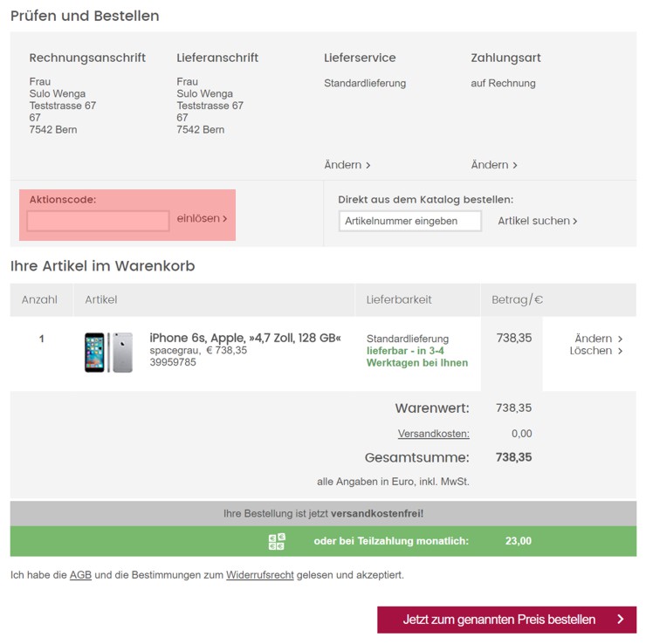Click the arrow on the order button
Screen dimensions: 646x644
(x=620, y=620)
